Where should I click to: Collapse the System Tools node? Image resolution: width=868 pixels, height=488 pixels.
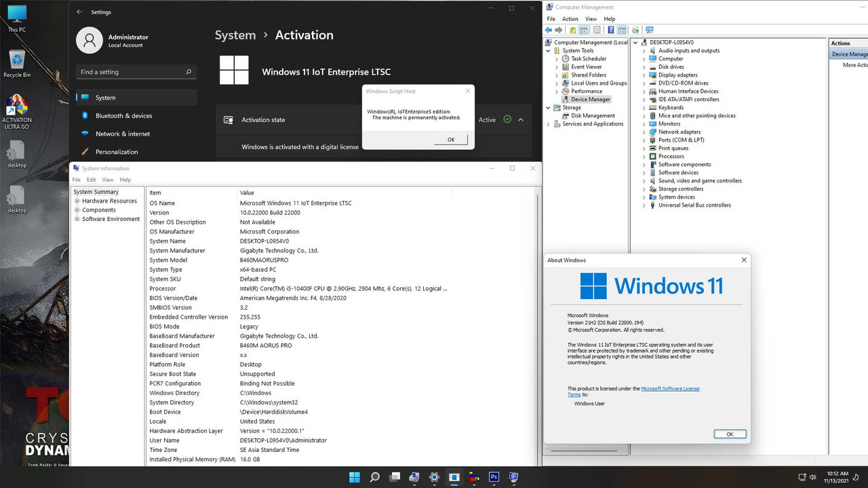coord(549,51)
